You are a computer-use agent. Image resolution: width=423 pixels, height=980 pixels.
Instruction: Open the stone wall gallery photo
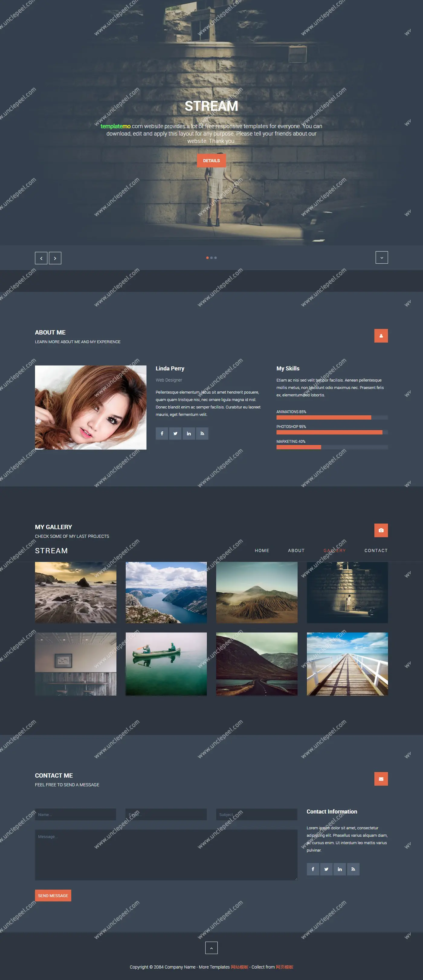[347, 592]
